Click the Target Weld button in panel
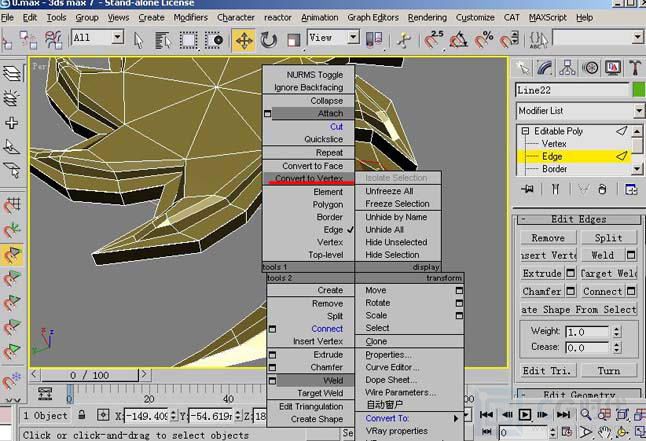This screenshot has height=441, width=646. tap(608, 273)
